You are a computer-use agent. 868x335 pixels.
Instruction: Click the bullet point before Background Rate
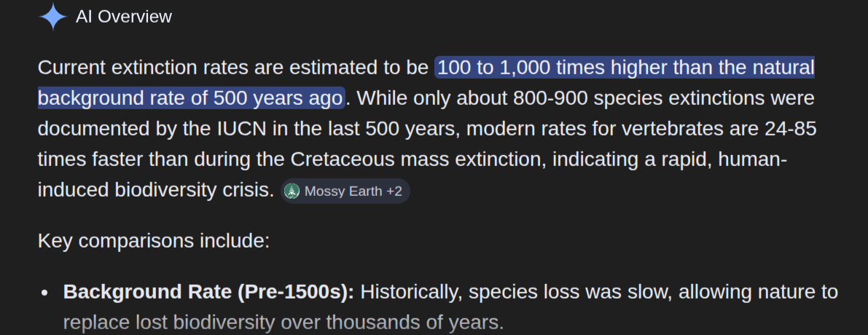point(45,293)
